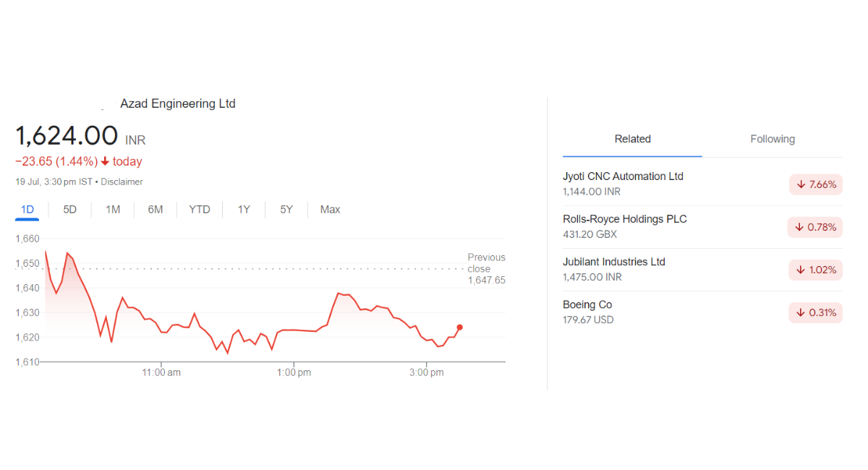Viewport: 868px width, 470px height.
Task: Click the Azad Engineering Ltd title
Action: pyautogui.click(x=178, y=103)
